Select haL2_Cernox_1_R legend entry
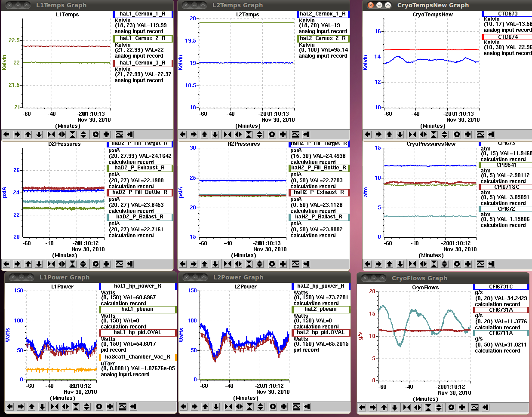Image resolution: width=532 pixels, height=417 pixels. tap(323, 14)
